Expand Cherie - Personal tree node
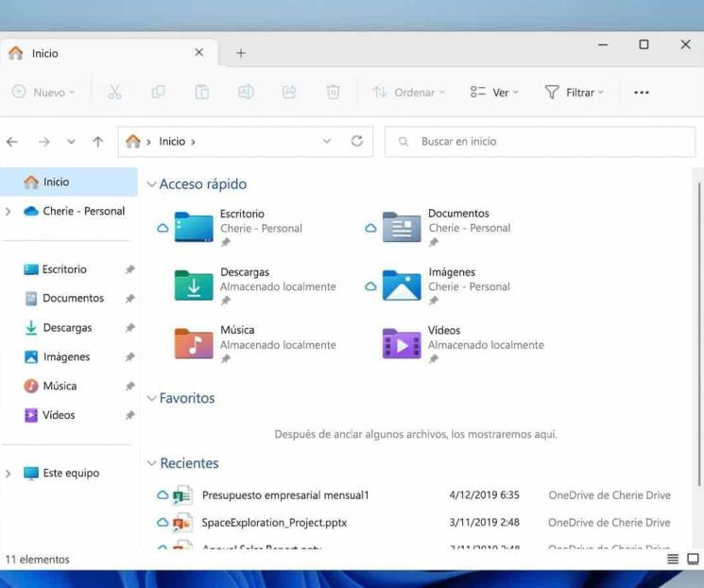 [9, 211]
